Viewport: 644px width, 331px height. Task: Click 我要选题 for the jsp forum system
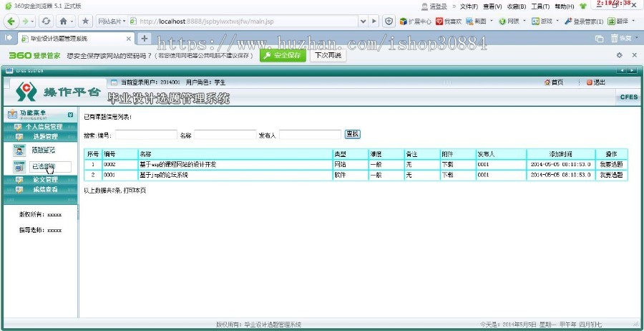[611, 175]
